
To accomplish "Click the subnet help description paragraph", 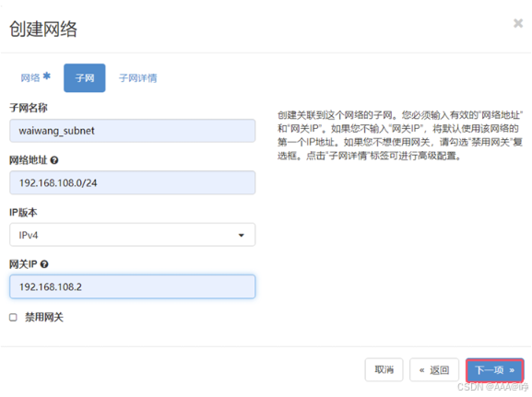I will tap(400, 135).
